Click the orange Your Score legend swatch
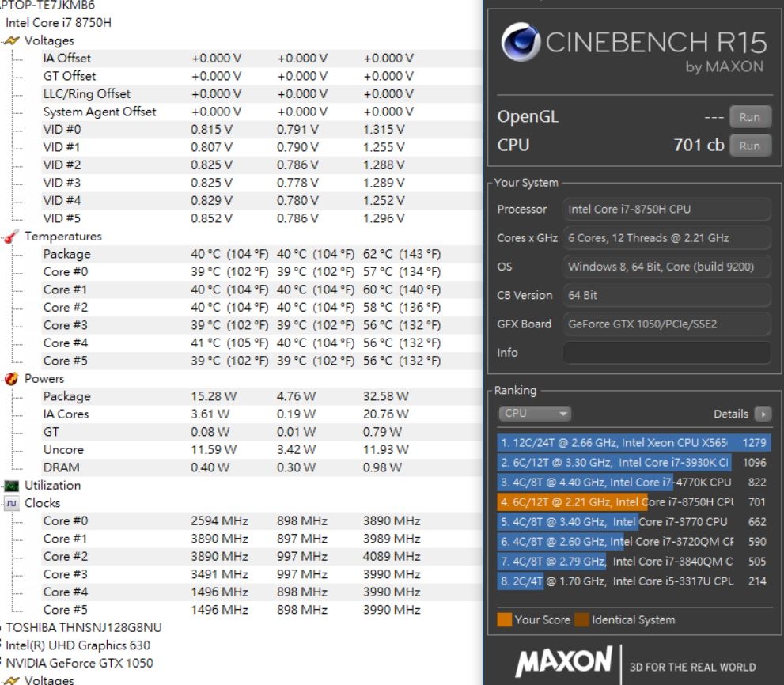Screen dimensions: 784x685 click(x=505, y=619)
